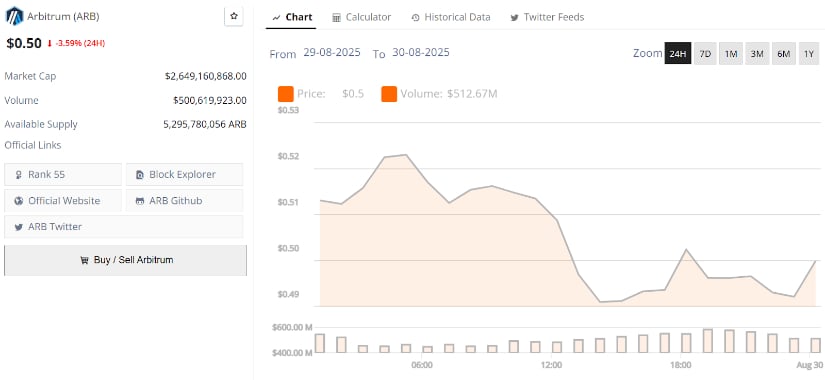Click the Twitter icon in Twitter Feeds tab

point(514,18)
